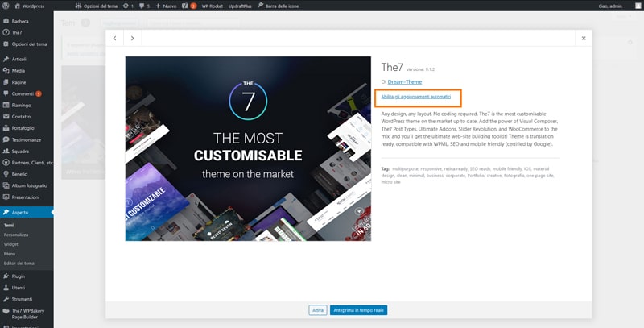Open Opzioni del tema in admin bar
The image size is (644, 328).
tap(97, 6)
